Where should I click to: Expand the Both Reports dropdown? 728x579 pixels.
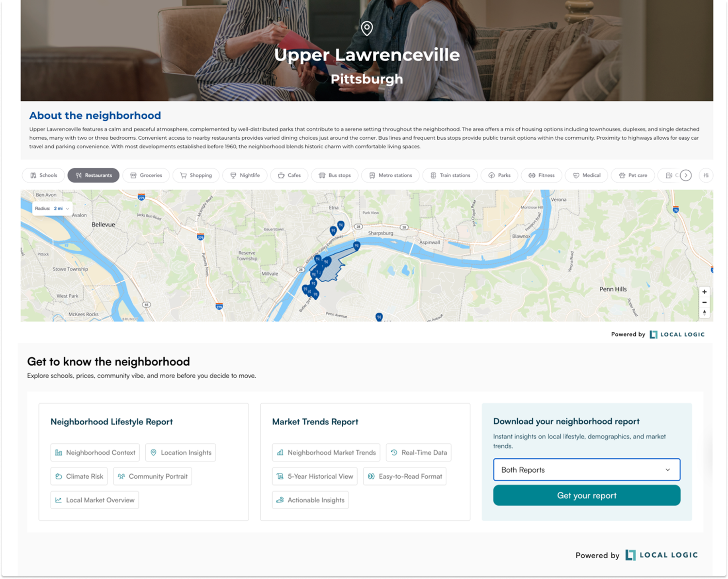click(x=586, y=470)
